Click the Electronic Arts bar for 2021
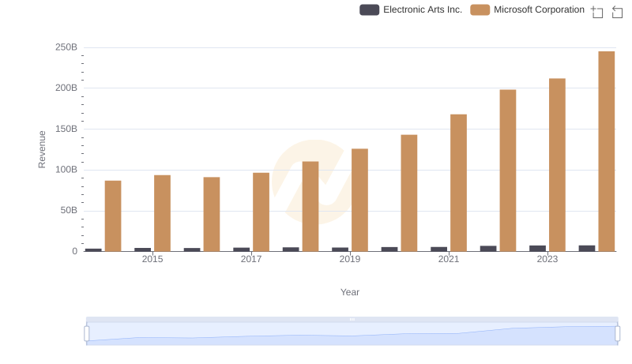Image resolution: width=632 pixels, height=364 pixels. pyautogui.click(x=439, y=249)
